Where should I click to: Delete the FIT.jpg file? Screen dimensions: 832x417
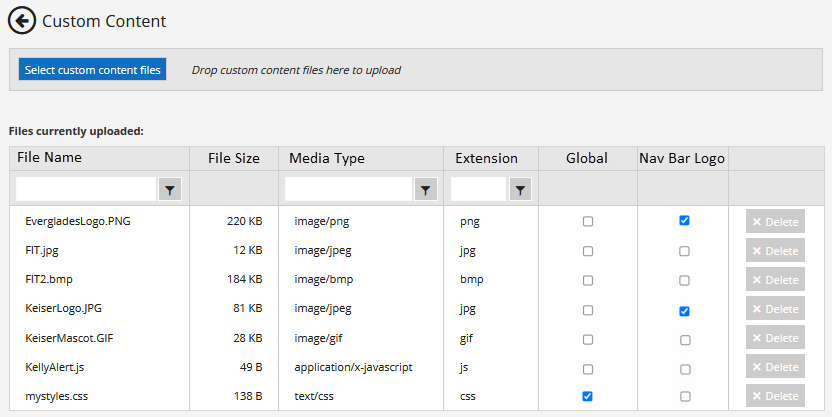[775, 251]
